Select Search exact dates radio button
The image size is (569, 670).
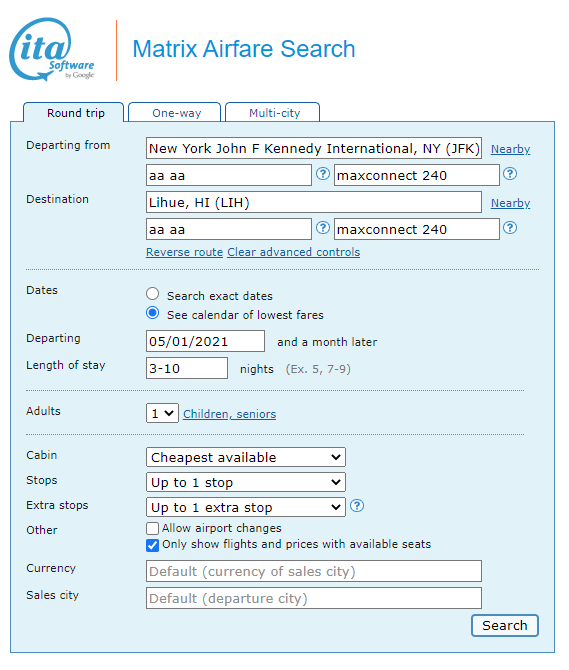[153, 294]
